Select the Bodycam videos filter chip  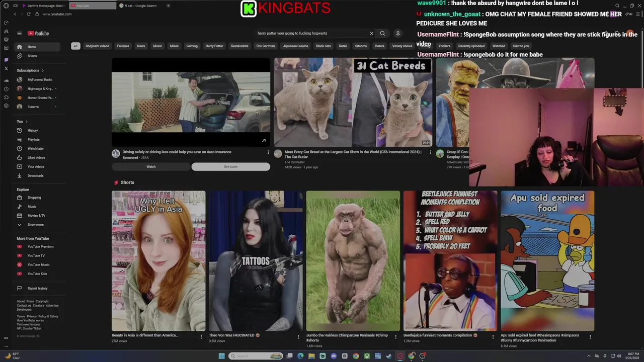(97, 46)
